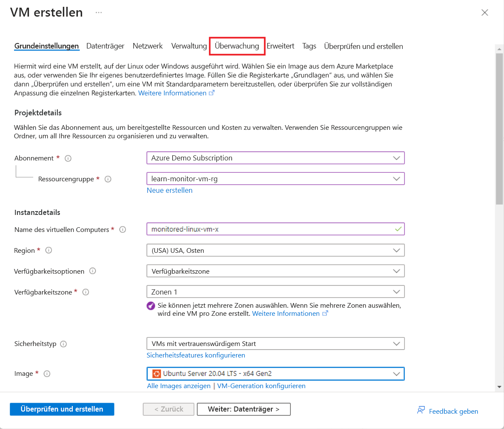Click the info icon next to Ressourcengruppe
The width and height of the screenshot is (504, 429).
pyautogui.click(x=108, y=179)
